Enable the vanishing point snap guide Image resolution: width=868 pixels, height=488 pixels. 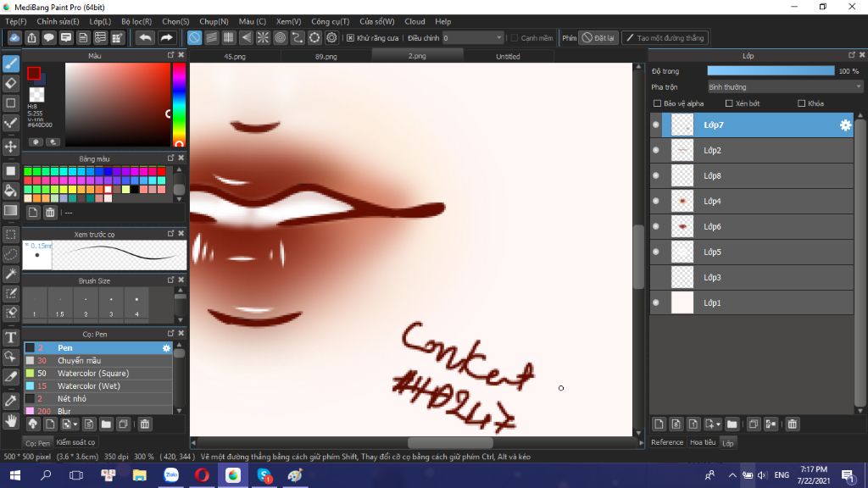246,37
